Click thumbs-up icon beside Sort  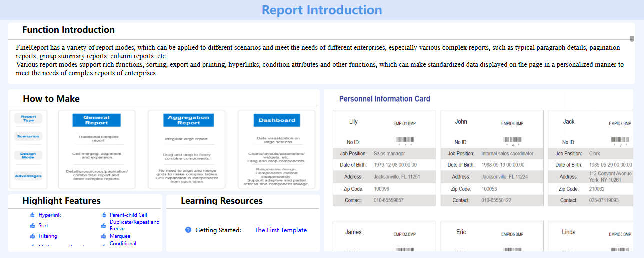(x=32, y=226)
